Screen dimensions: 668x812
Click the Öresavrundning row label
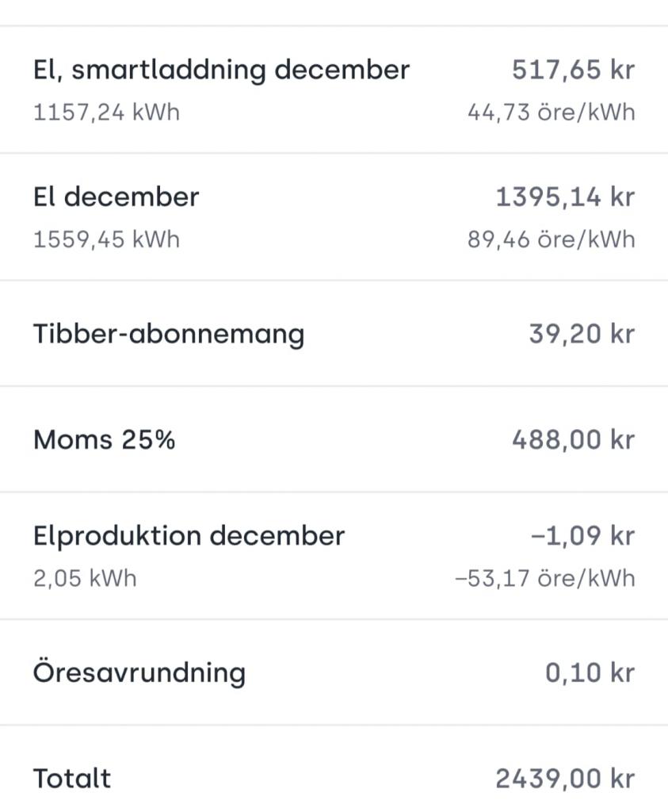[139, 672]
